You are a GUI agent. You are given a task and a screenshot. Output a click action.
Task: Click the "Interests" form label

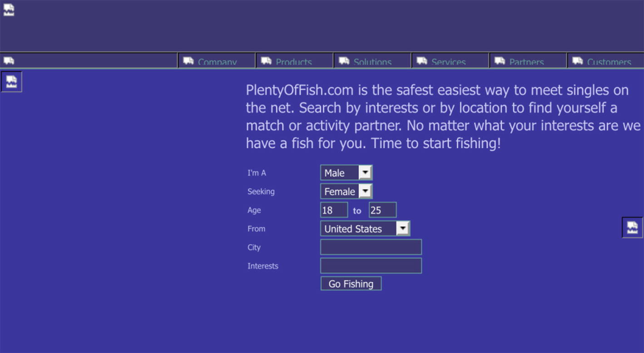pos(263,266)
